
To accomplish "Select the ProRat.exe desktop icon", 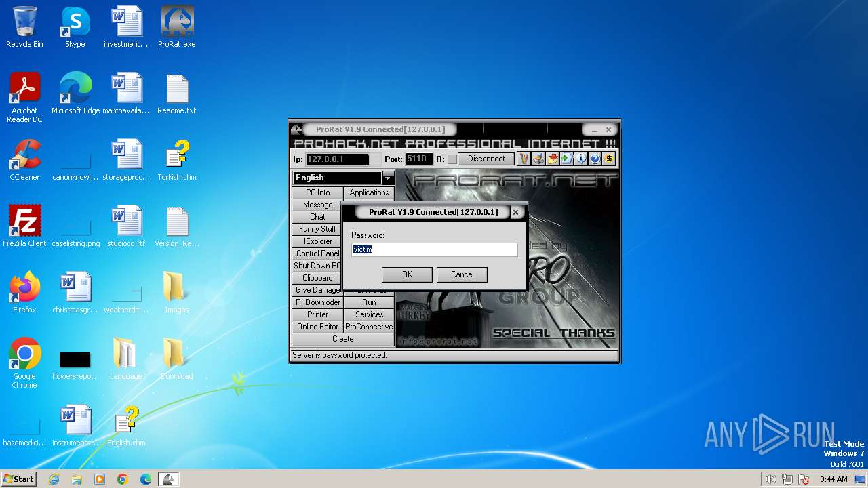I will tap(177, 28).
